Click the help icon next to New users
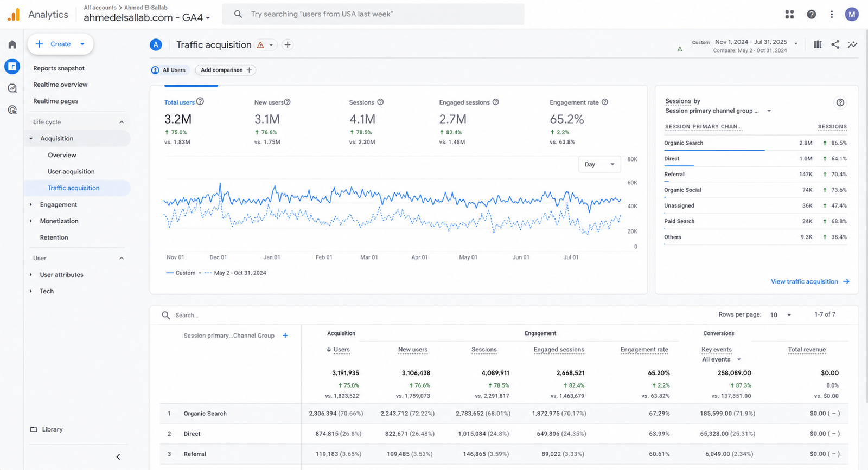Viewport: 868px width, 470px height. [288, 102]
